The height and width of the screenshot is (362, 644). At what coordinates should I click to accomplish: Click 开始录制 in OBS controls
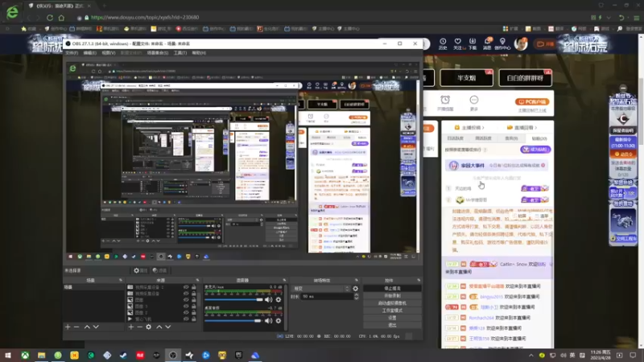[x=392, y=296]
